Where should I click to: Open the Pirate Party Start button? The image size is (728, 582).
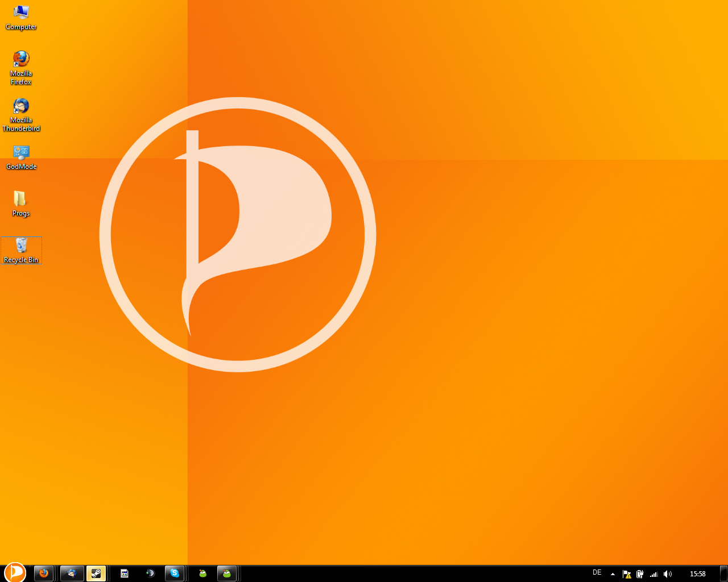click(x=15, y=572)
